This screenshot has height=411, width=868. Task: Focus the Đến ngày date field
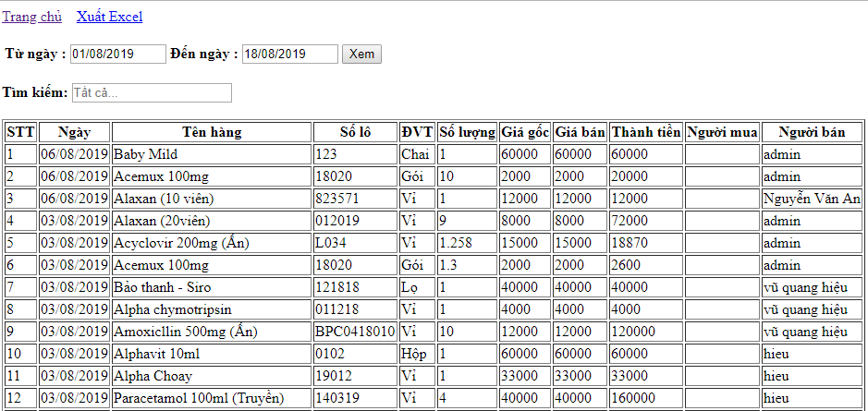click(290, 54)
